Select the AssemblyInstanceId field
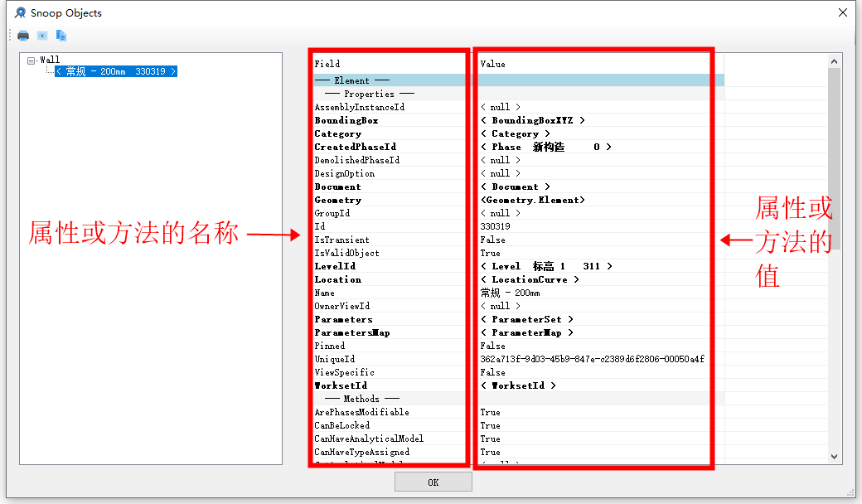Image resolution: width=862 pixels, height=504 pixels. click(x=360, y=107)
